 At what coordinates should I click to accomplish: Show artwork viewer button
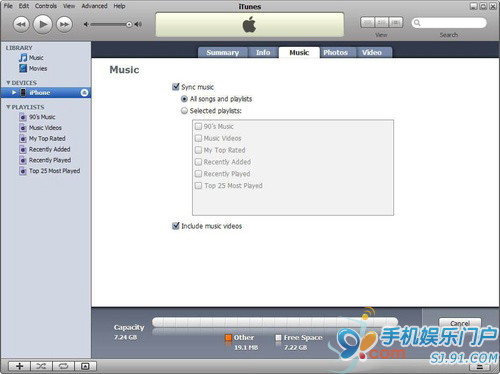pyautogui.click(x=85, y=366)
